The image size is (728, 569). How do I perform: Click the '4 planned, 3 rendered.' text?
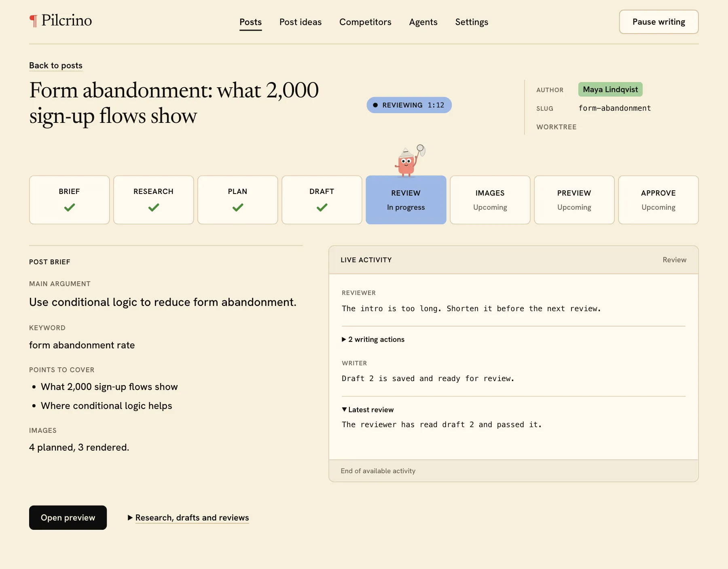coord(79,447)
